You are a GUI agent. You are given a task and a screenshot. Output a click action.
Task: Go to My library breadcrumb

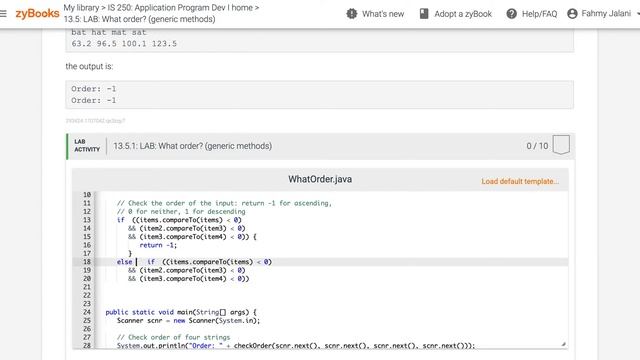coord(81,8)
